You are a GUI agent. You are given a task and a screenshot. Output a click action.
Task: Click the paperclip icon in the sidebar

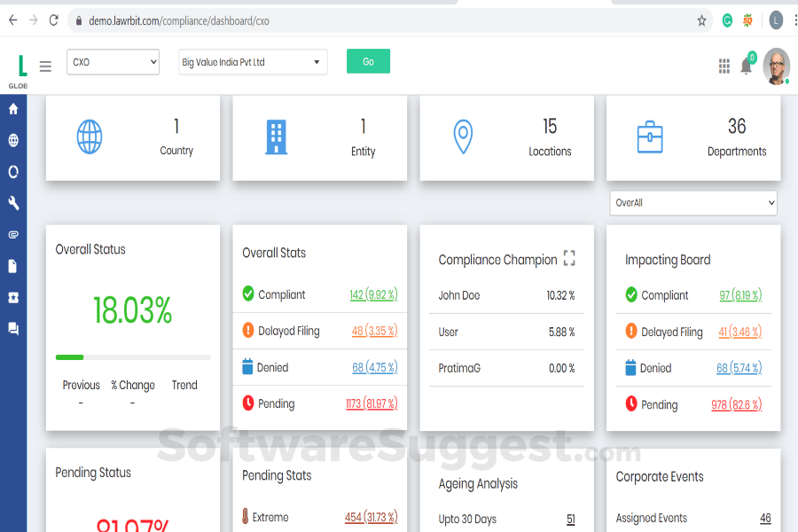[12, 234]
